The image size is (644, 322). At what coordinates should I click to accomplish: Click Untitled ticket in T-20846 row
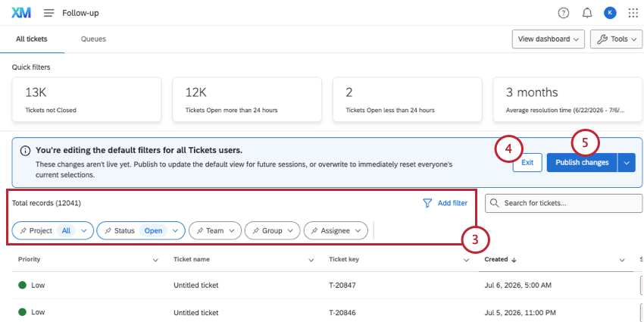tap(196, 312)
